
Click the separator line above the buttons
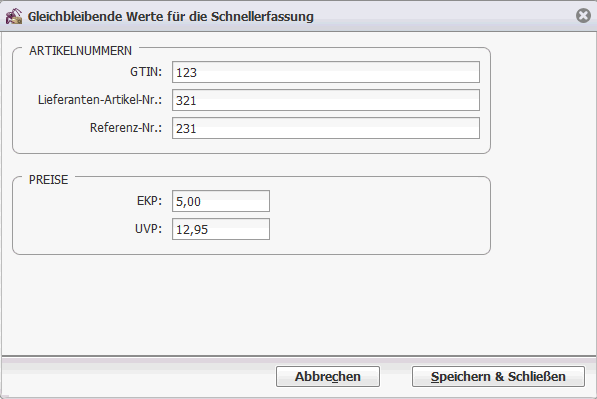pos(298,356)
